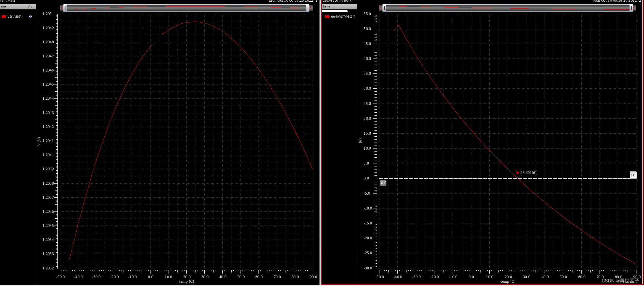Viewport: 644px width, 286px height.
Task: Click right arrow of left plot's zoom strip
Action: tap(311, 8)
